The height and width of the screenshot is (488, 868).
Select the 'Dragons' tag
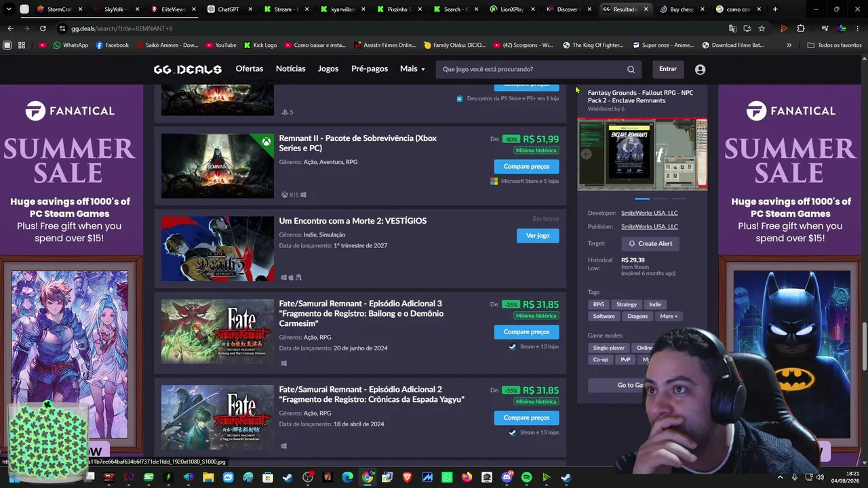click(637, 316)
